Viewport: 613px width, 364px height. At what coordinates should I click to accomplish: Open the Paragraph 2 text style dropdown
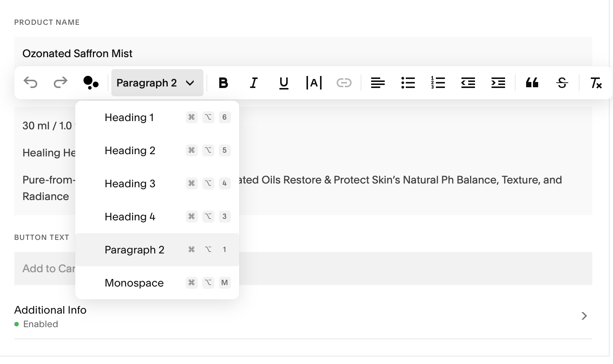point(157,83)
